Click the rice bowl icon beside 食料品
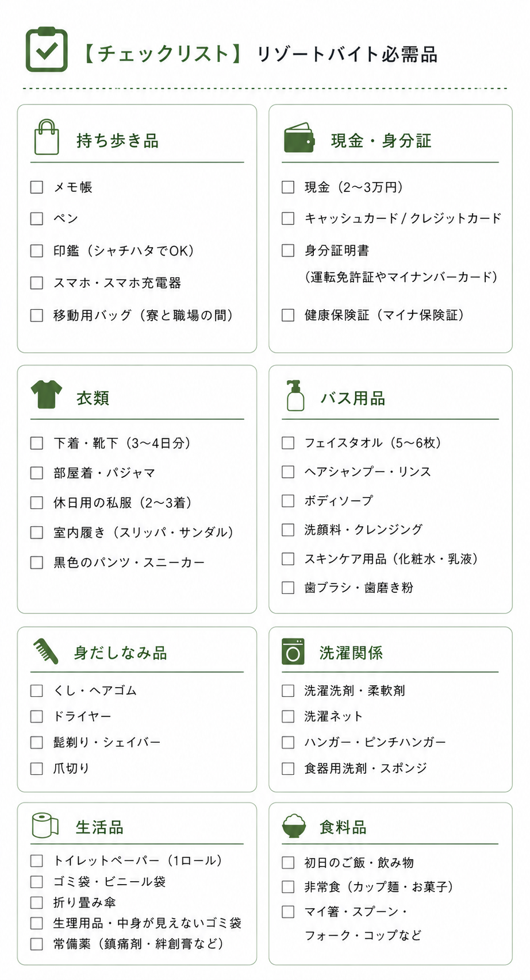 [x=294, y=826]
